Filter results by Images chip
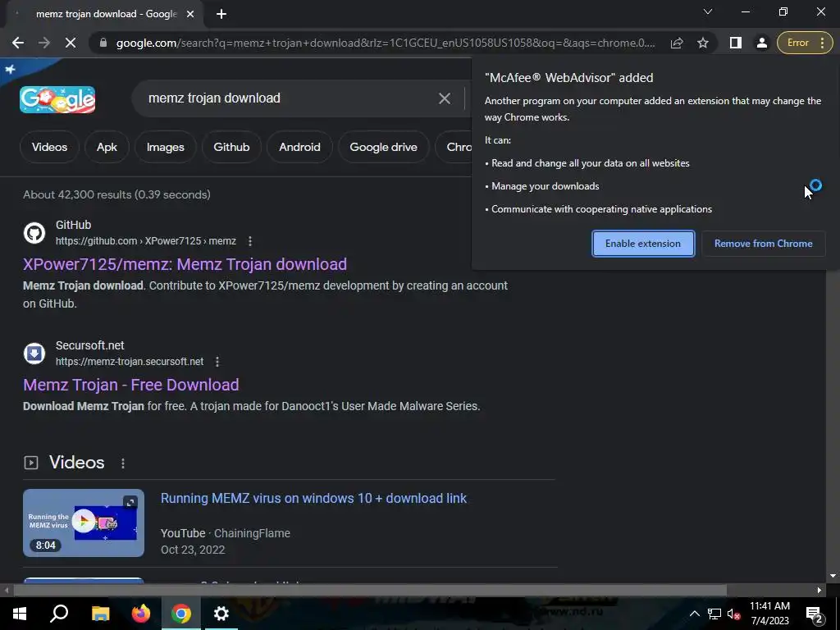This screenshot has height=630, width=840. [165, 147]
